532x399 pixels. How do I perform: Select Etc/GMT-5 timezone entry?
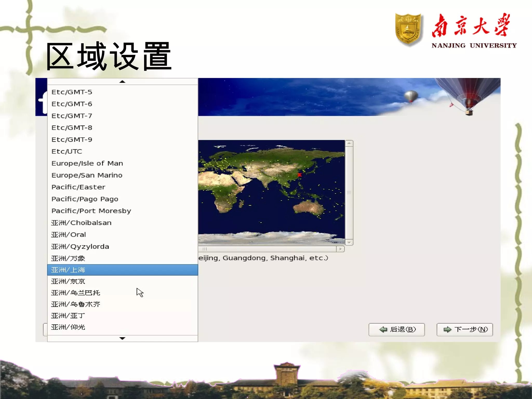coord(122,92)
